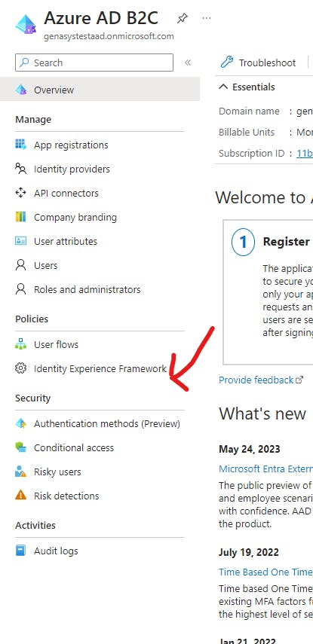Open the Subscription ID link
313x644 pixels.
[x=305, y=153]
